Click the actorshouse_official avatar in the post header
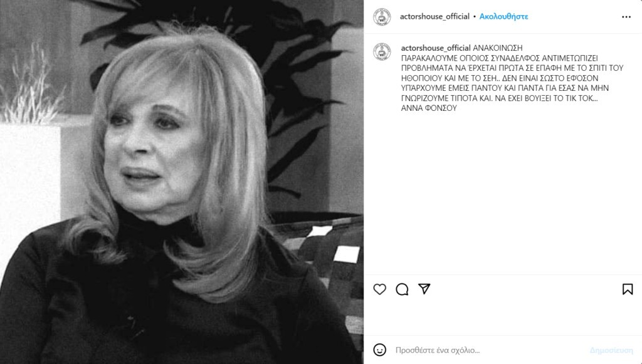Screen dimensions: 642x364 (382, 17)
